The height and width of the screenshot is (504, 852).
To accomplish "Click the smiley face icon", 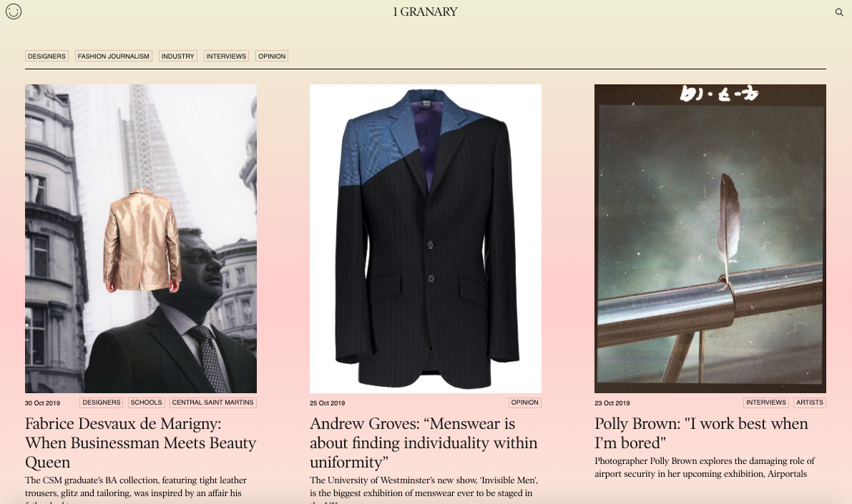I will (14, 11).
